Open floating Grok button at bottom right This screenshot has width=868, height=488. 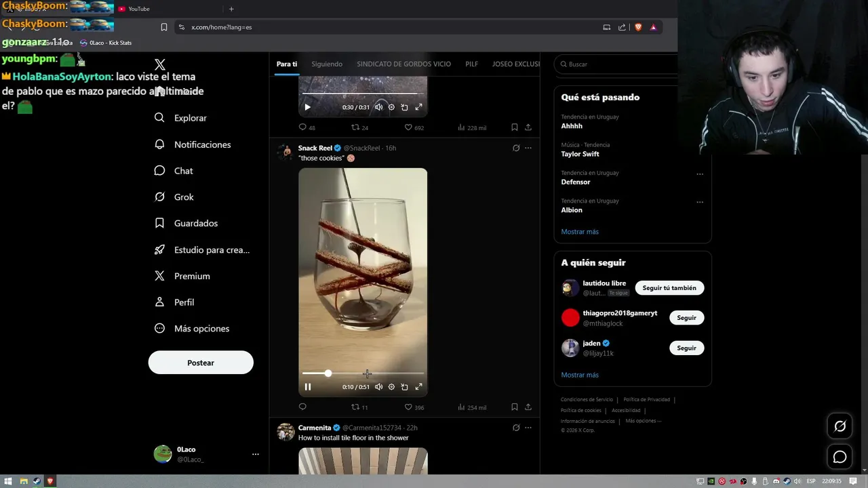pos(840,426)
